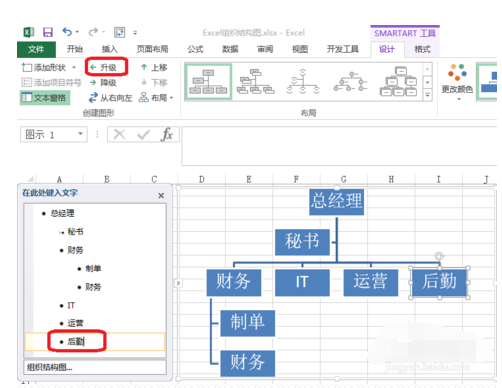
Task: Select the 总经理 shape in the chart
Action: coord(337,202)
